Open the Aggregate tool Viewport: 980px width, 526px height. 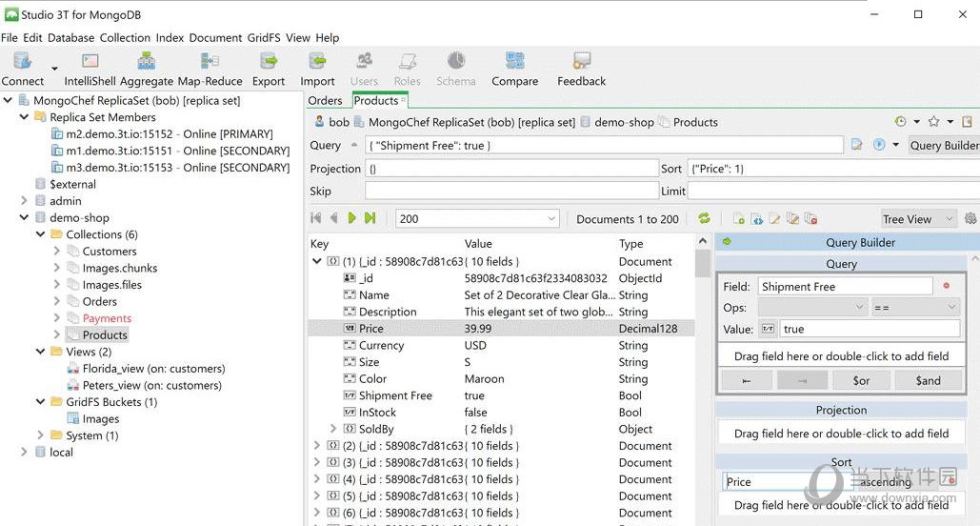(147, 61)
